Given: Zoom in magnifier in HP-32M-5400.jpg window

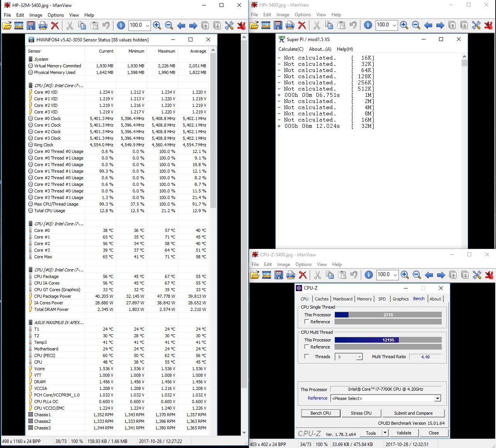Looking at the screenshot, I should [x=157, y=26].
